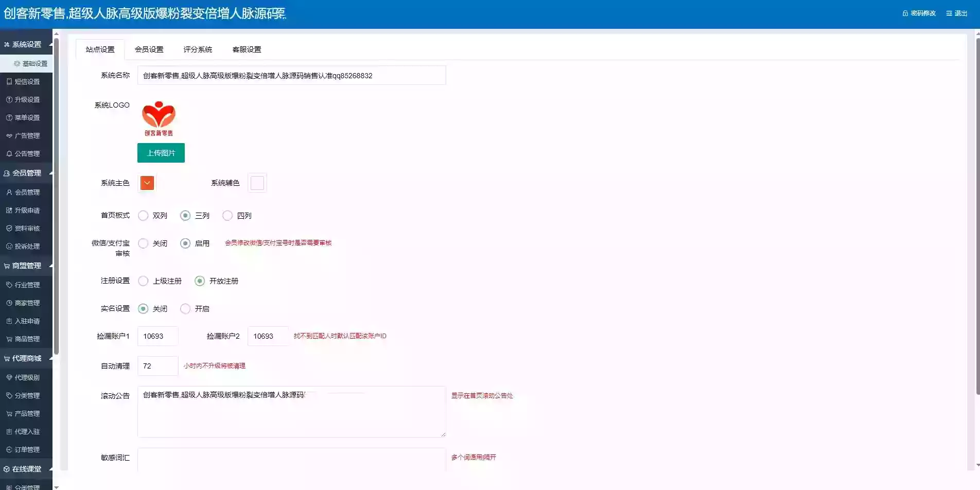Switch to the 会员设置 tab
Viewport: 980px width, 490px height.
coord(149,49)
